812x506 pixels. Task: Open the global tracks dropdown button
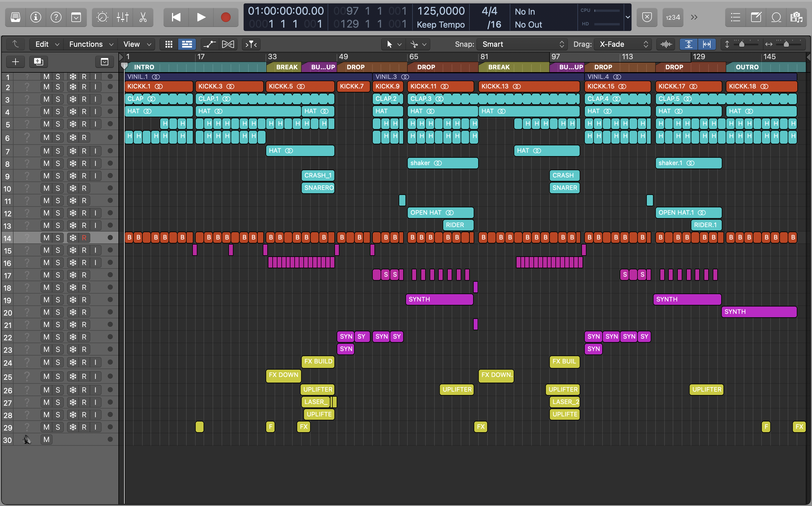click(x=105, y=62)
